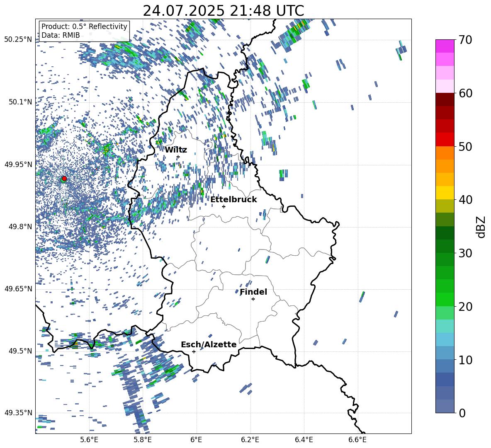Click the red radar site marker
The height and width of the screenshot is (448, 491).
(x=64, y=179)
